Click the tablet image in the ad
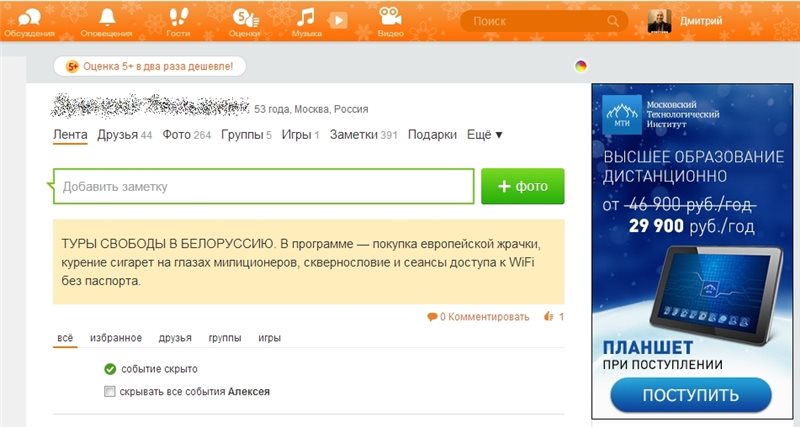This screenshot has height=427, width=800. pos(715,293)
